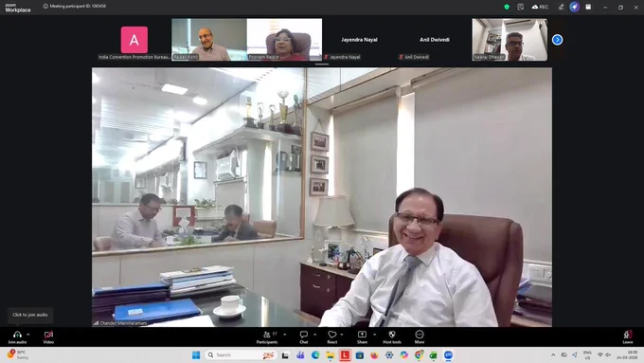Viewport: 644px width, 363px height.
Task: Open the notes icon in title bar
Action: click(520, 7)
